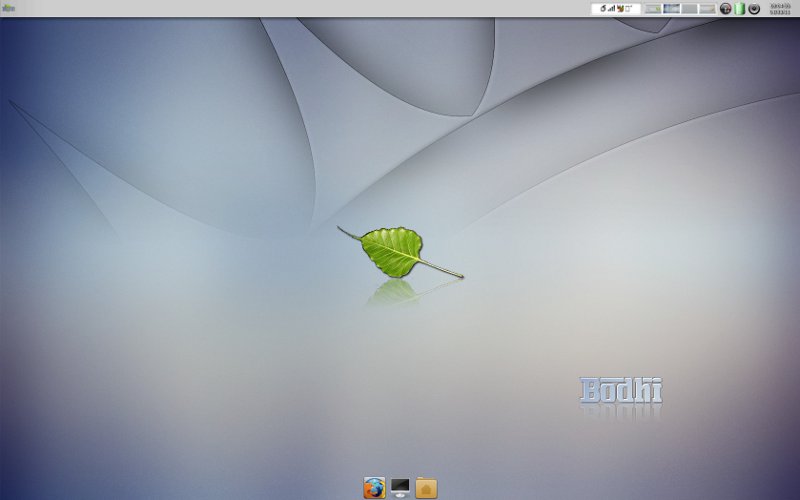The width and height of the screenshot is (800, 500).
Task: Open the round dark temperature gauge gadget
Action: 726,9
